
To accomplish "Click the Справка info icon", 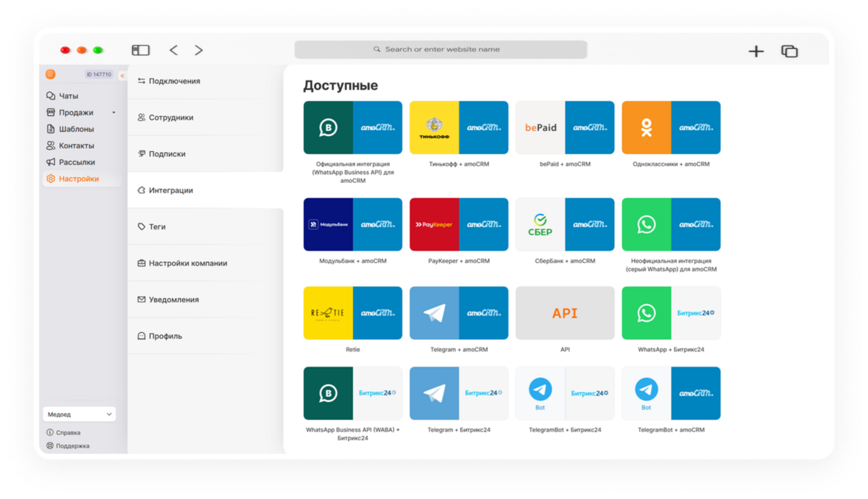I will tap(50, 432).
